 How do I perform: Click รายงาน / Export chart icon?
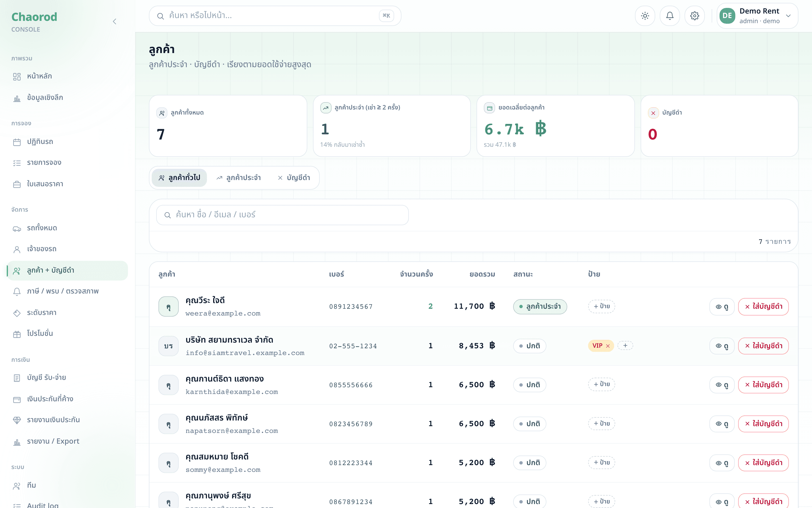(x=17, y=442)
